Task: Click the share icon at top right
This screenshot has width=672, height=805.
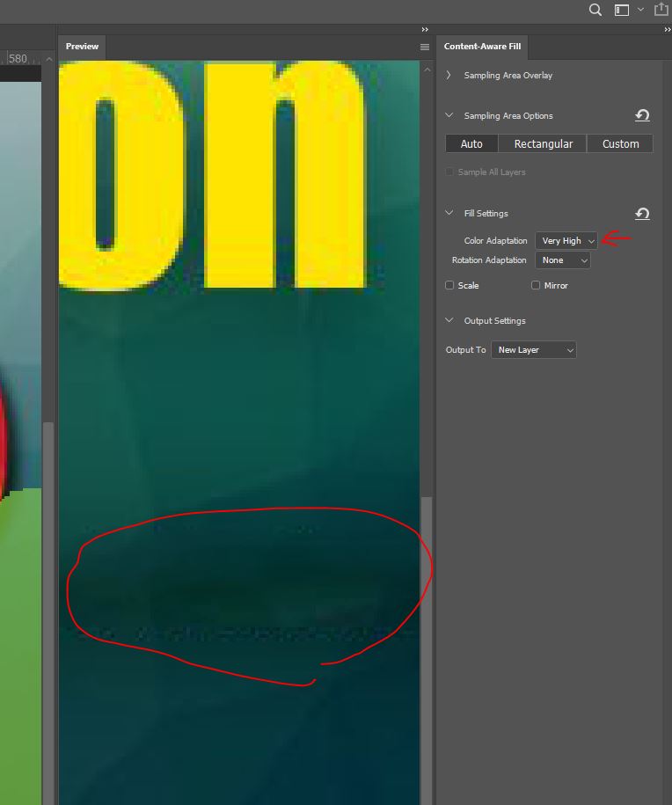Action: click(661, 10)
